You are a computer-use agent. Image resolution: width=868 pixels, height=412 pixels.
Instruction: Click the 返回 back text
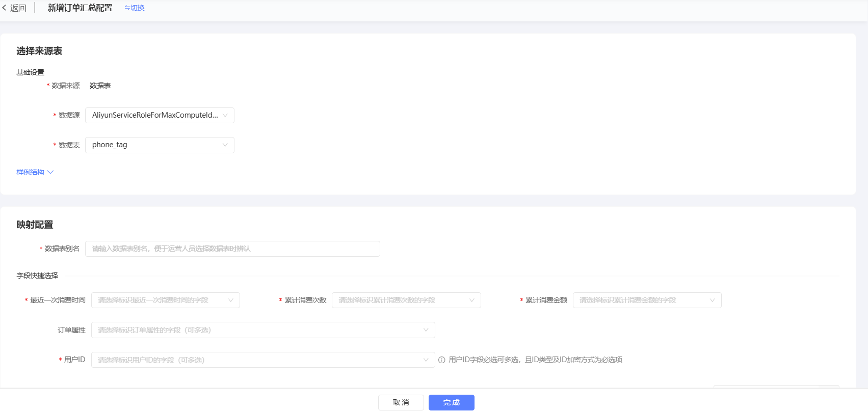(18, 8)
